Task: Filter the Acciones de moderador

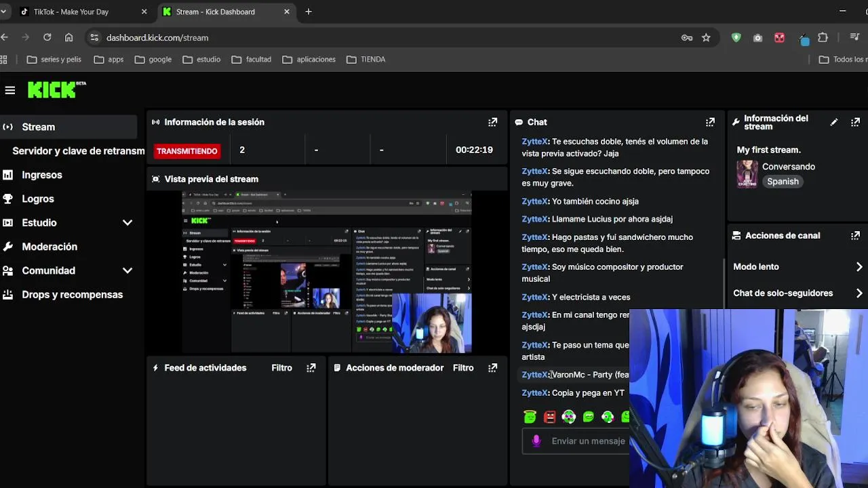Action: pos(463,367)
